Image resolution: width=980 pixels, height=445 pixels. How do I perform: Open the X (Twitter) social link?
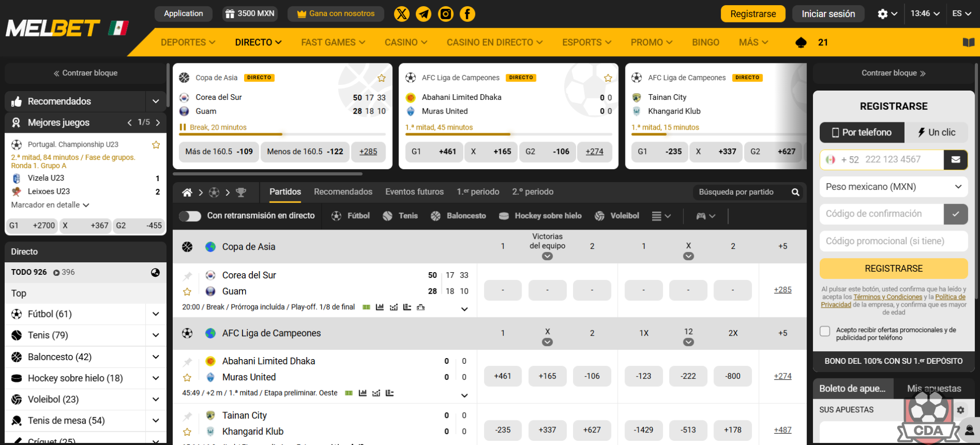[402, 14]
